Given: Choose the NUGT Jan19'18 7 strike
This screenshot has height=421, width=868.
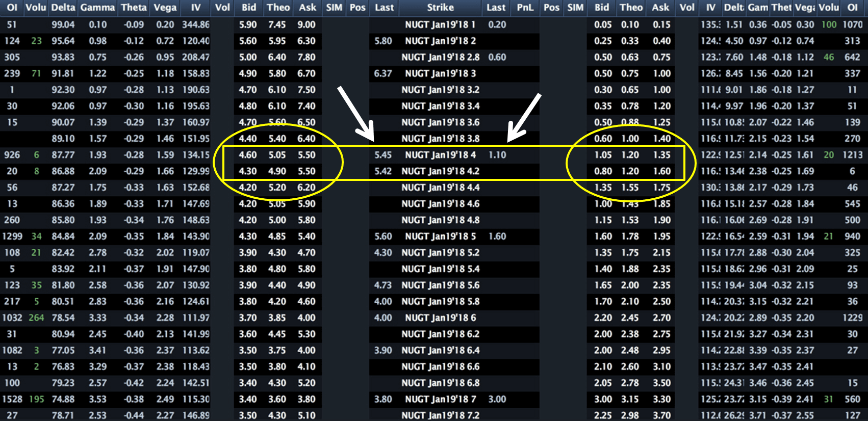Looking at the screenshot, I should [440, 399].
